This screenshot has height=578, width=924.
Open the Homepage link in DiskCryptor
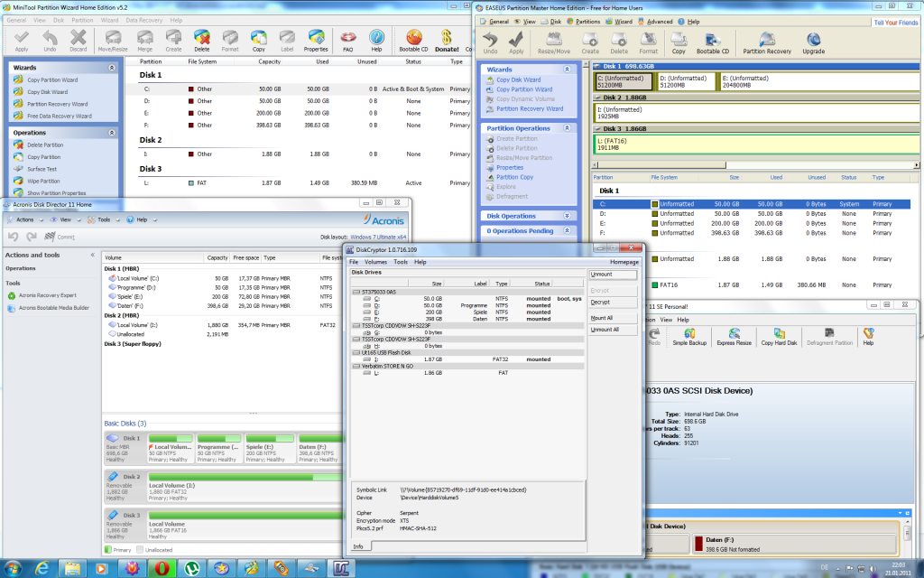click(624, 262)
